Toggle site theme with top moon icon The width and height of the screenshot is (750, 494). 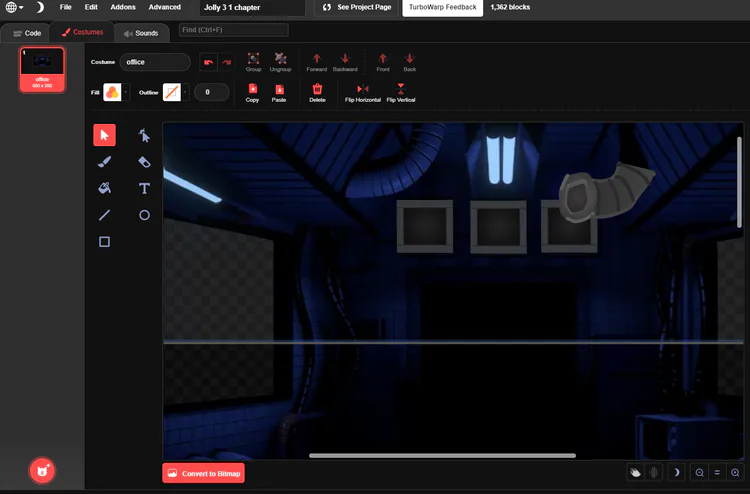pyautogui.click(x=40, y=7)
